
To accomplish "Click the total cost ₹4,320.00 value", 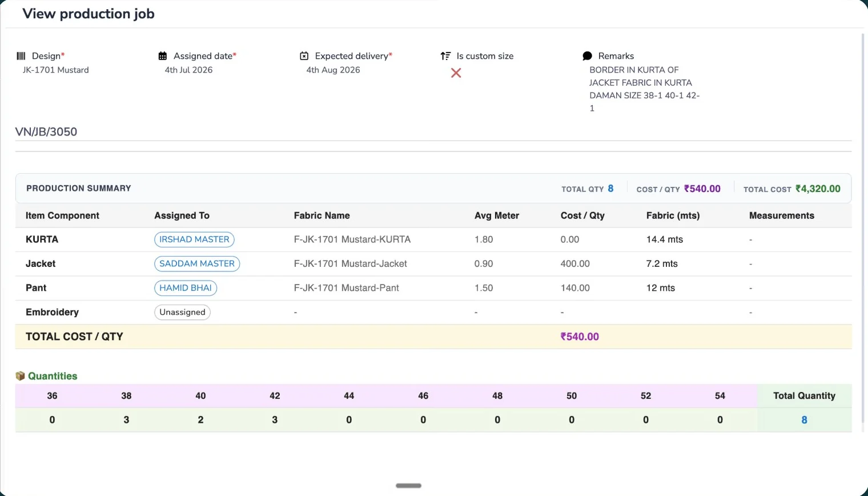I will tap(818, 189).
